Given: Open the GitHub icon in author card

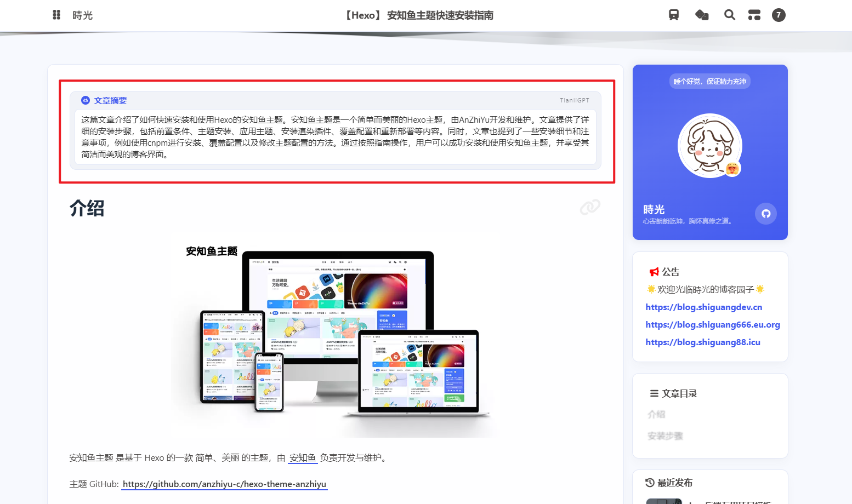Looking at the screenshot, I should [x=766, y=214].
